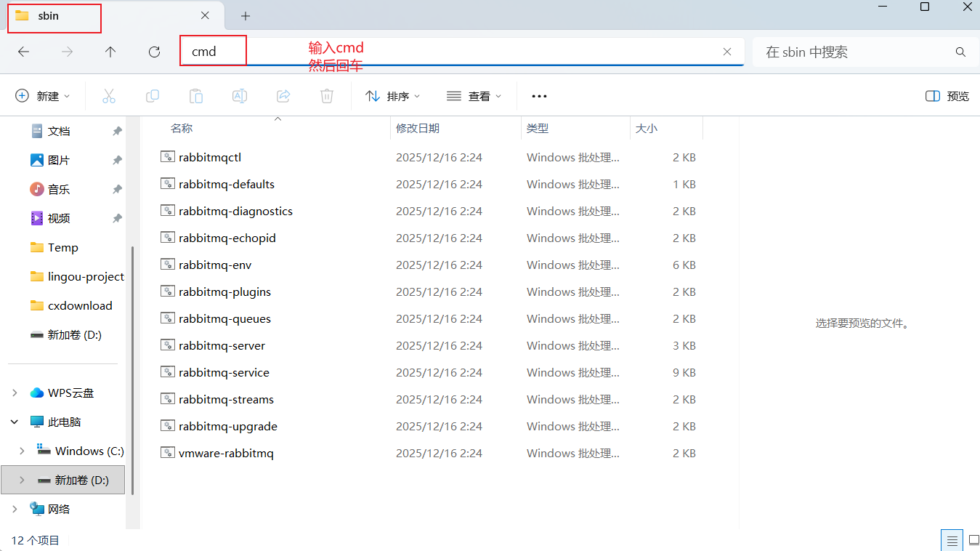Select the rabbitmq-service file icon
Viewport: 980px width, 551px height.
click(168, 372)
